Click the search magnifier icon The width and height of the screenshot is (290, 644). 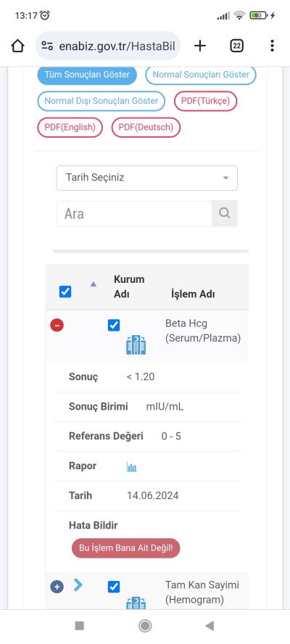point(224,213)
